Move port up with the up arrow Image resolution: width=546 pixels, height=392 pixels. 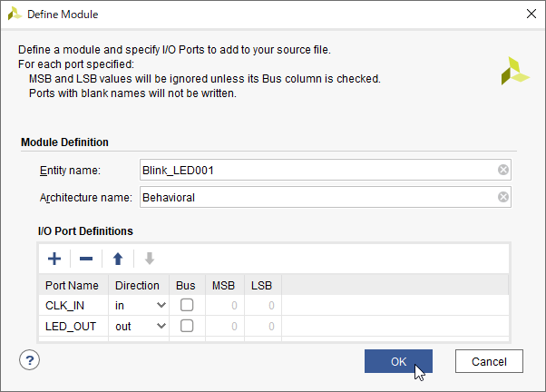118,259
